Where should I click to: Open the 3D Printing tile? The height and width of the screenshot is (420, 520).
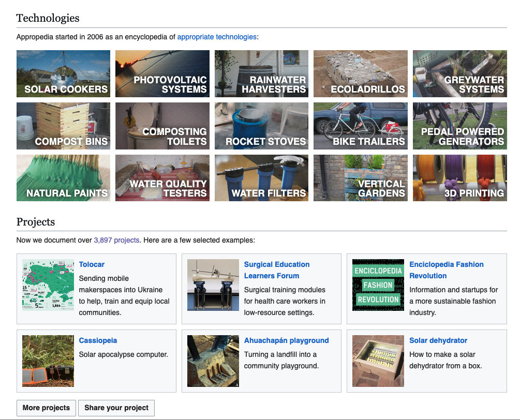(459, 178)
